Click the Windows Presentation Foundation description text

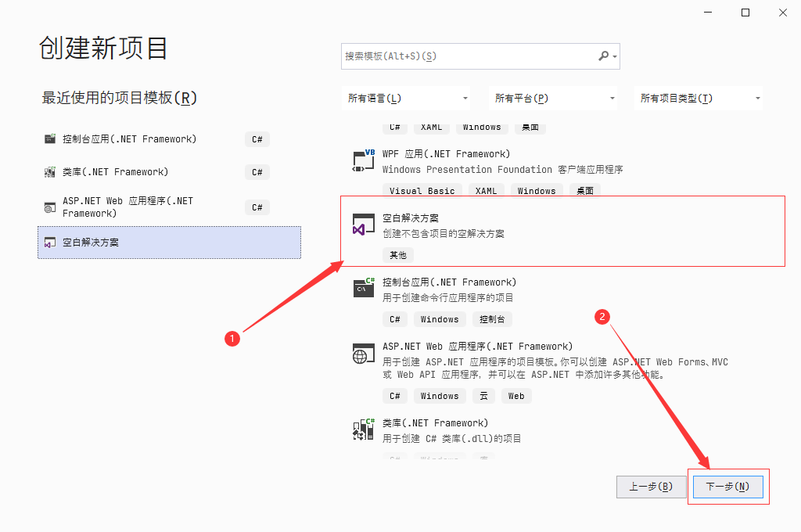[503, 169]
